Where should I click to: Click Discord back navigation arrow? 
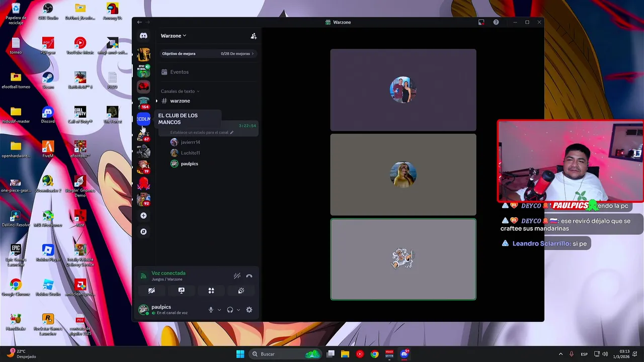139,22
